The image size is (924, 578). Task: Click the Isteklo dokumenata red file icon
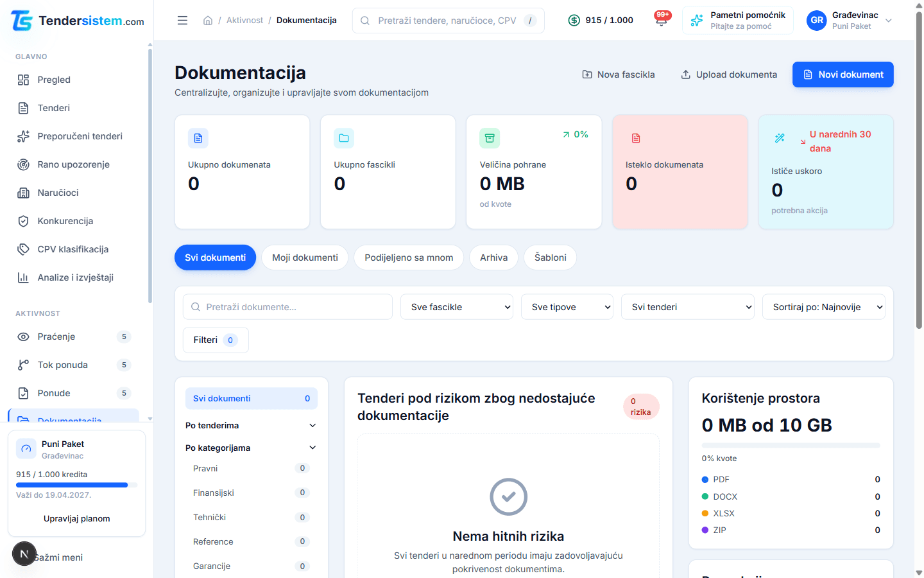pos(636,138)
